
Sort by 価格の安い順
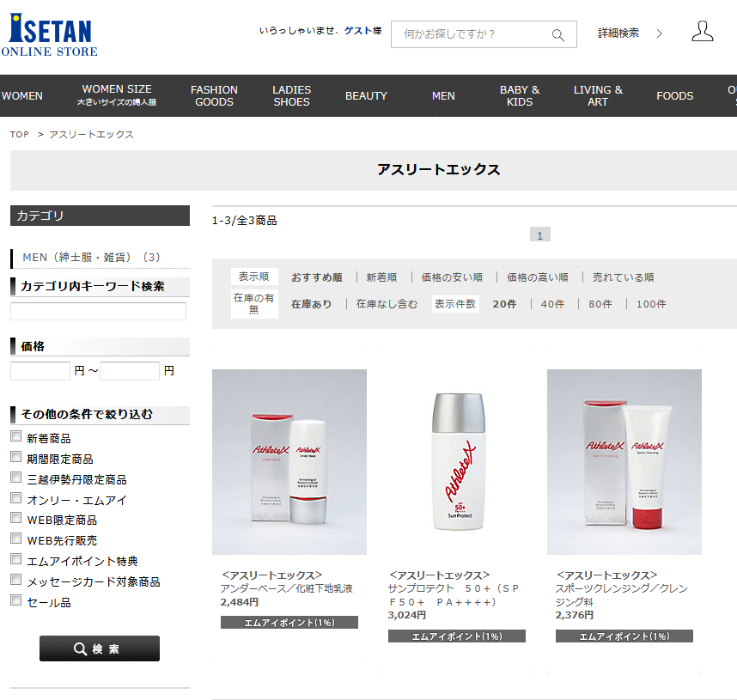coord(452,277)
